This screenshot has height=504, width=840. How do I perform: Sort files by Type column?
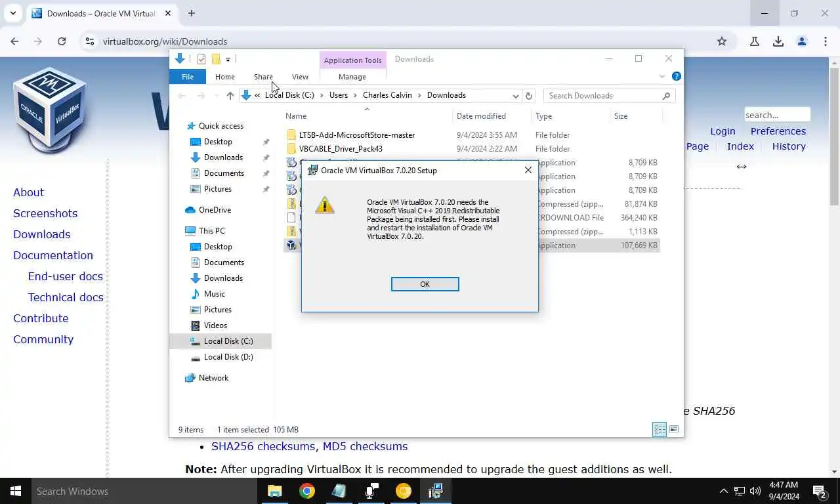[x=543, y=116]
